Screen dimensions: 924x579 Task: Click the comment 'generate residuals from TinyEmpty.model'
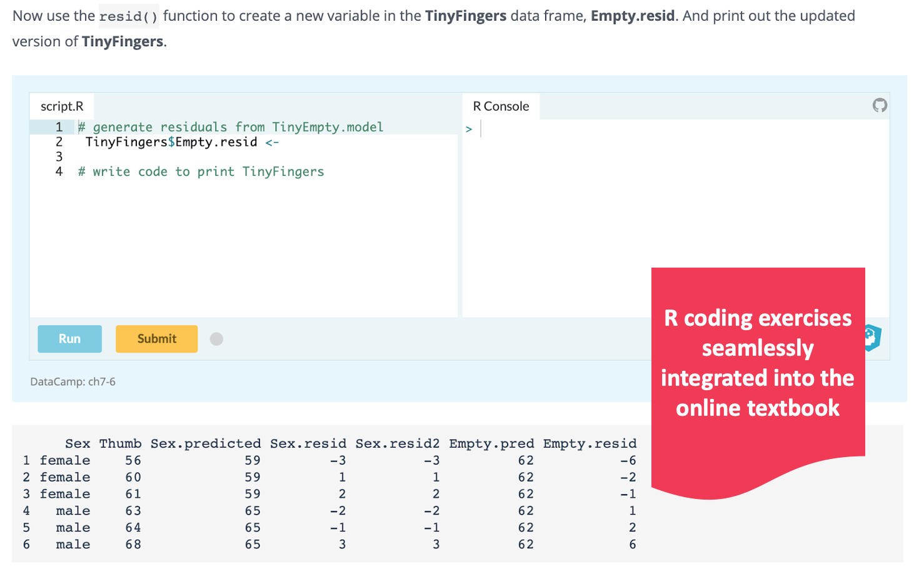(231, 127)
